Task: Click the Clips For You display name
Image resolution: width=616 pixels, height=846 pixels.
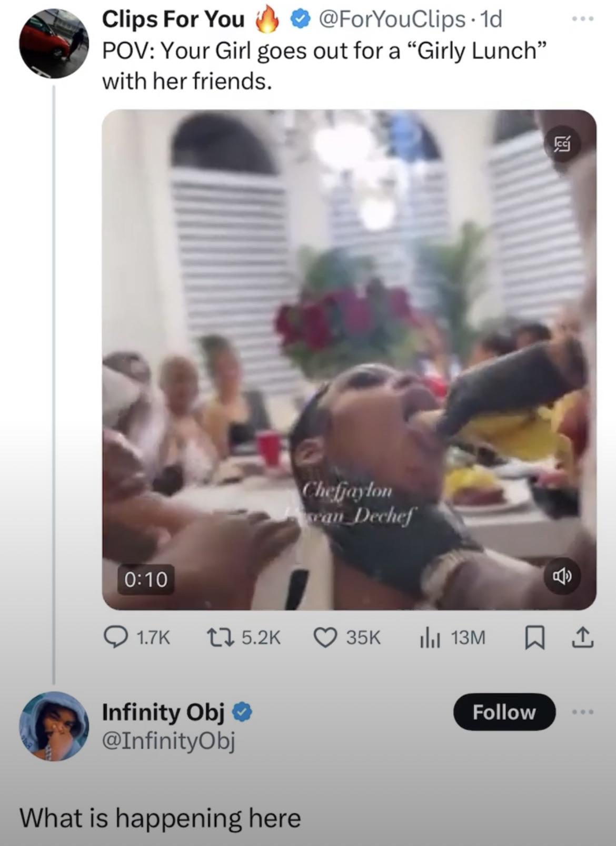Action: pyautogui.click(x=173, y=19)
